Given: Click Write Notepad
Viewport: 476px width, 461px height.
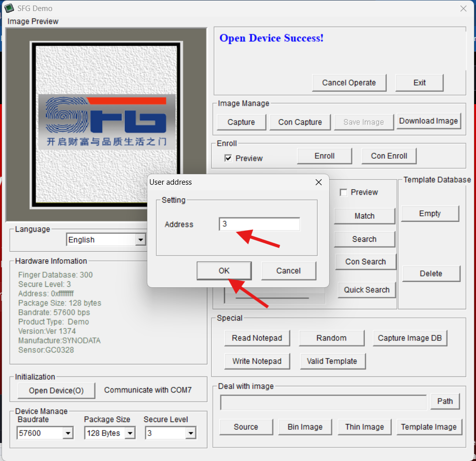Looking at the screenshot, I should (257, 361).
